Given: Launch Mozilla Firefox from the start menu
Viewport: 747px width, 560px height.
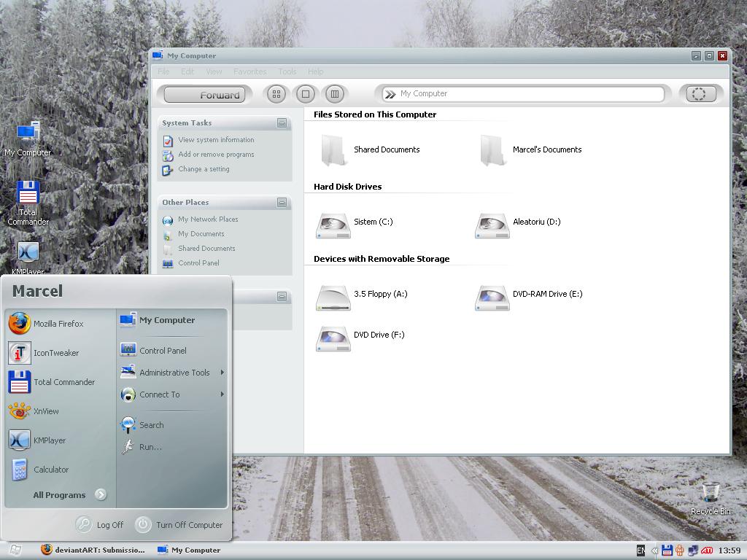Looking at the screenshot, I should 57,324.
